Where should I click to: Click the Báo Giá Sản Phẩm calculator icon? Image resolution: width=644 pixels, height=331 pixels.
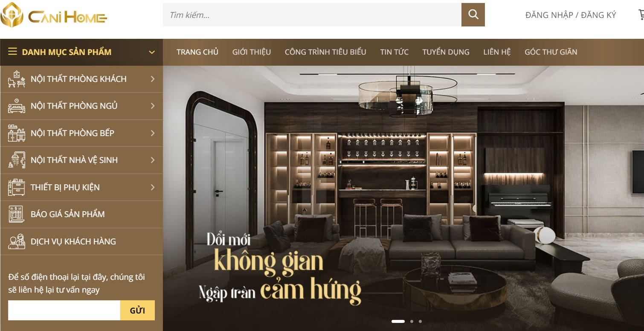(17, 214)
